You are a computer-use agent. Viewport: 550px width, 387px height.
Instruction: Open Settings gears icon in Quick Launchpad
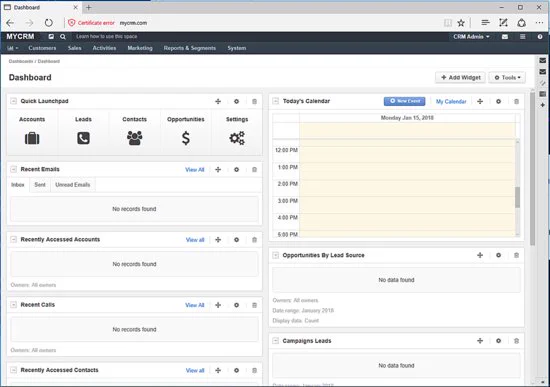[x=237, y=138]
